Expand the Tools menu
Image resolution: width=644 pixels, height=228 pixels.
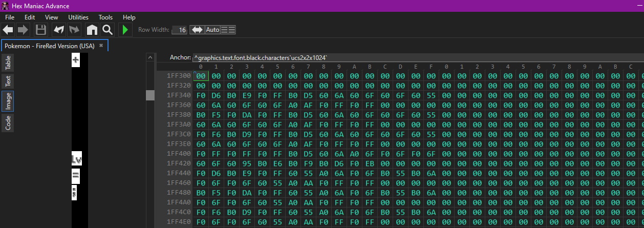pos(105,17)
